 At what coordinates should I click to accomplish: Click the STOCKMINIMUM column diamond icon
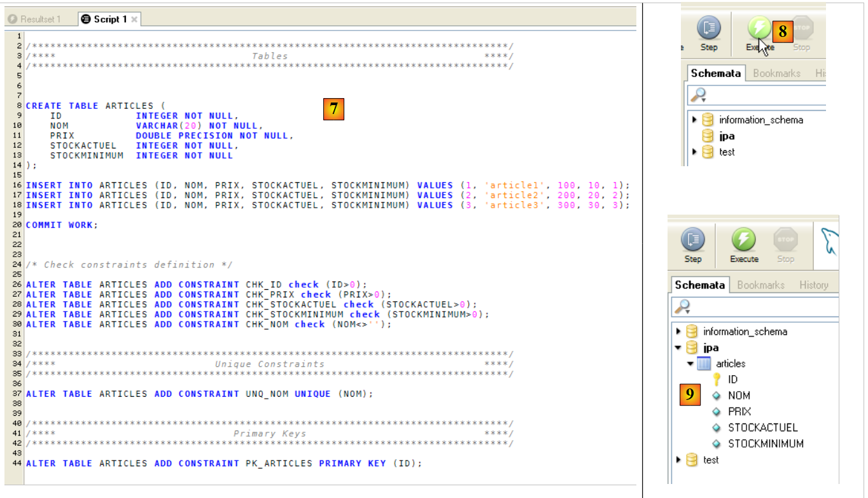click(x=717, y=444)
